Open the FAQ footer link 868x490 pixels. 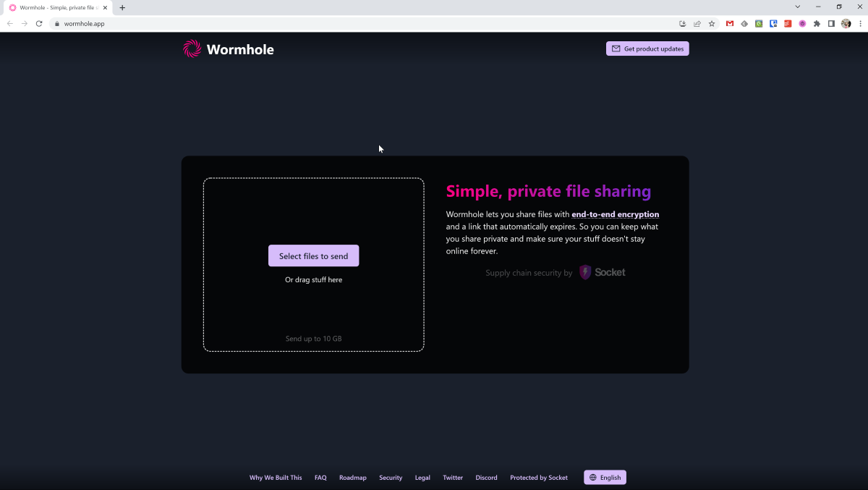click(320, 478)
